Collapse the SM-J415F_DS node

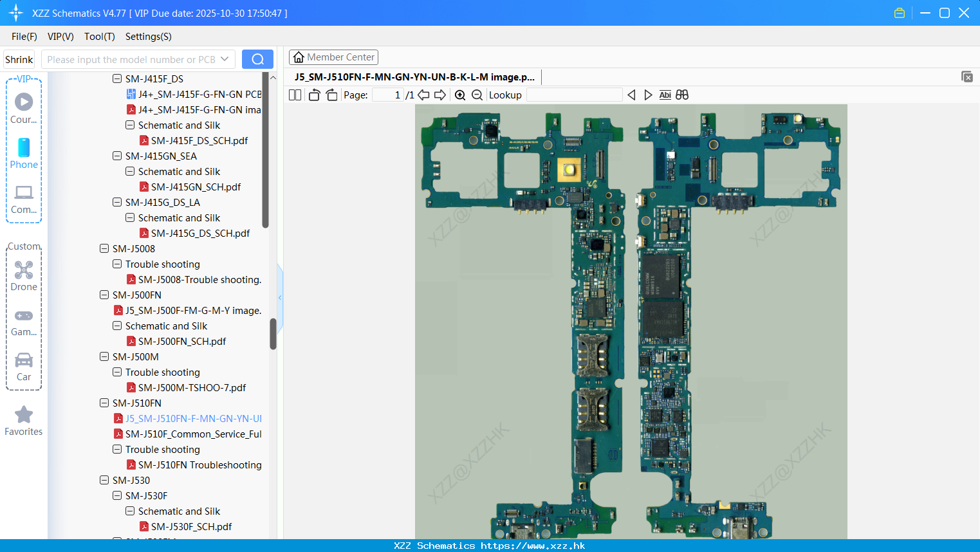(117, 78)
